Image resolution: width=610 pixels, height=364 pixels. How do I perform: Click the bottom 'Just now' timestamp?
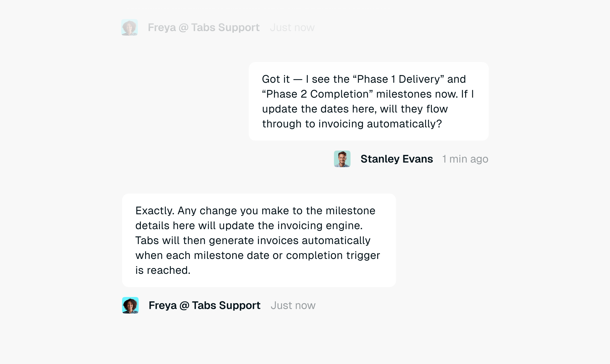(x=293, y=306)
